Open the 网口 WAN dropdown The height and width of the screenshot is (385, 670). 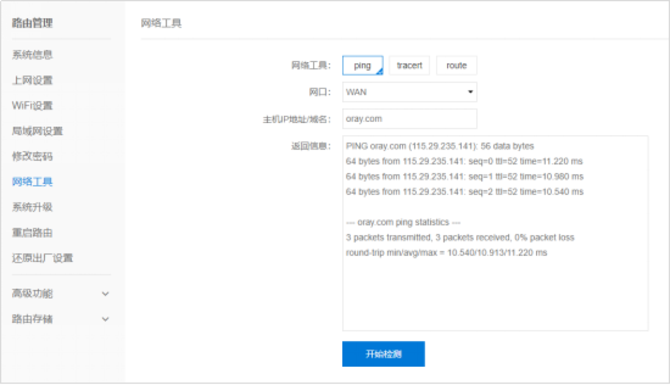click(x=409, y=92)
